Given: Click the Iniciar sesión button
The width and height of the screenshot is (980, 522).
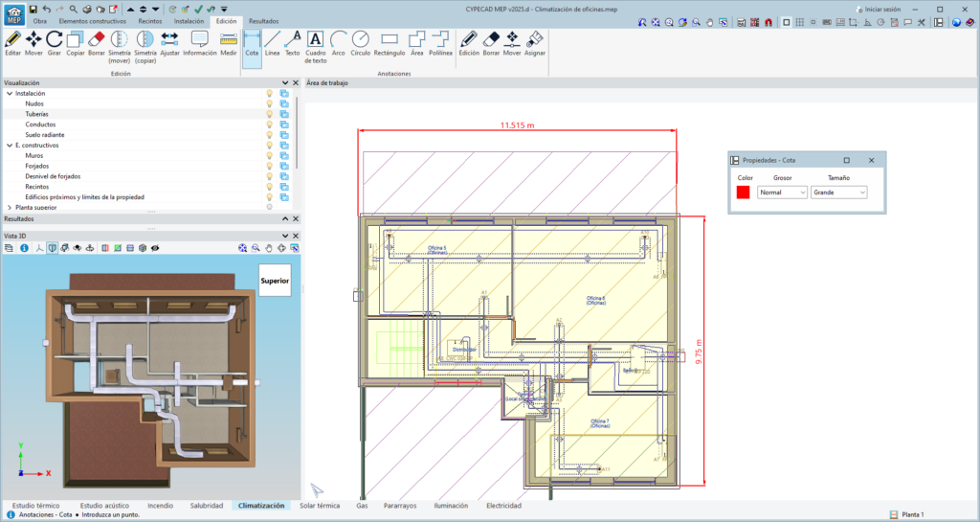Looking at the screenshot, I should (877, 8).
